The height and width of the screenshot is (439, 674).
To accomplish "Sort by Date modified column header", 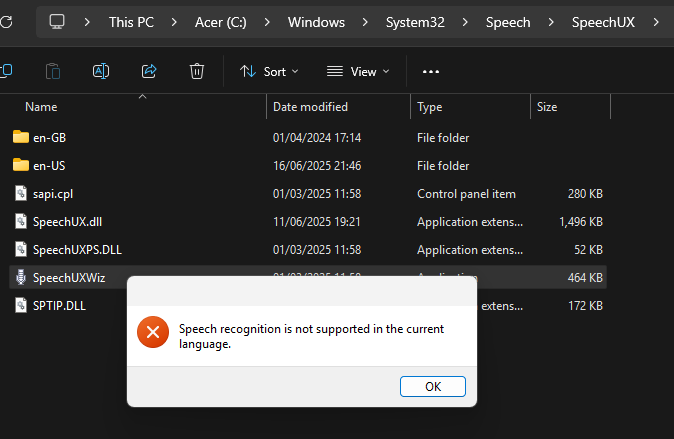I will (x=310, y=107).
